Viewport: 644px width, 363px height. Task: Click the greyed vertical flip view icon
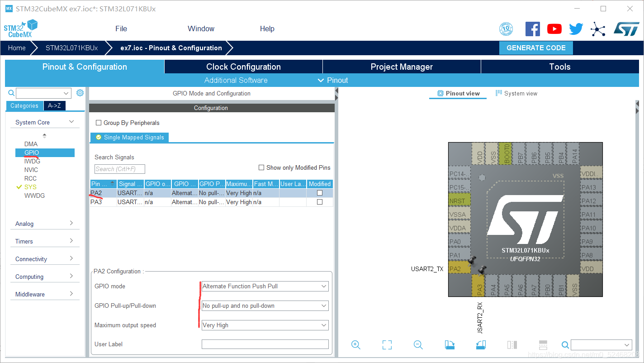point(512,345)
